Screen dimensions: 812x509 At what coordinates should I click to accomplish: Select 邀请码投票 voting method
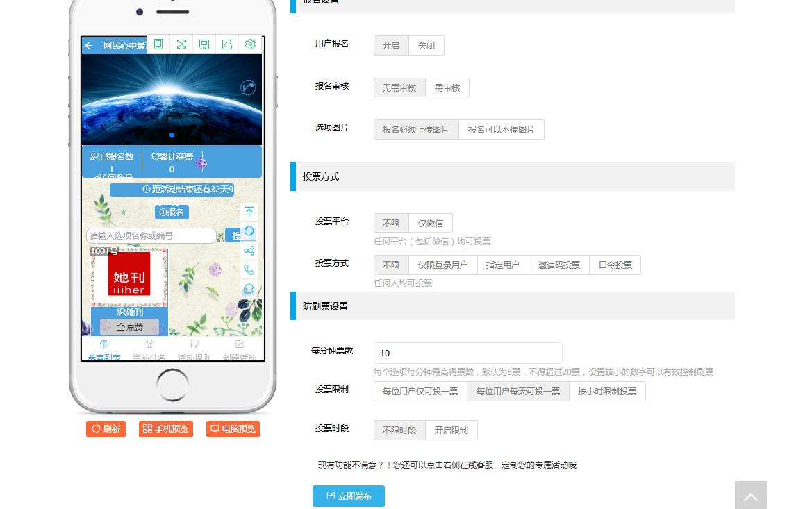click(558, 265)
